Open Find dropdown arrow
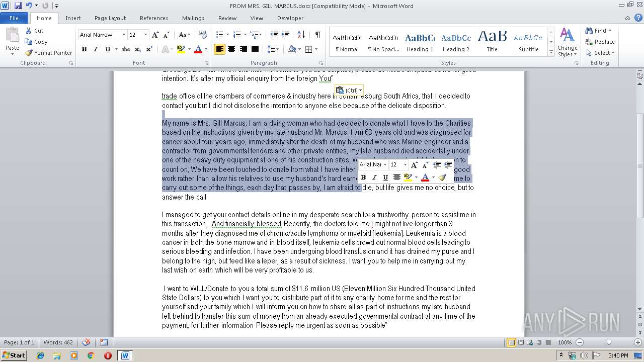 click(610, 31)
